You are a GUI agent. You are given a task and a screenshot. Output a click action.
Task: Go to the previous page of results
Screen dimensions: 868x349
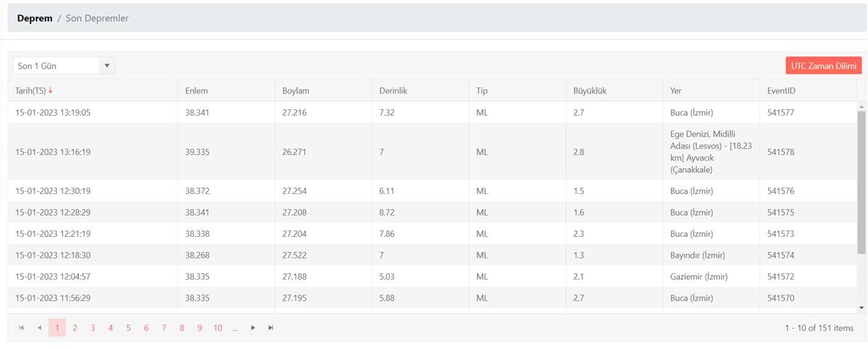coord(39,328)
